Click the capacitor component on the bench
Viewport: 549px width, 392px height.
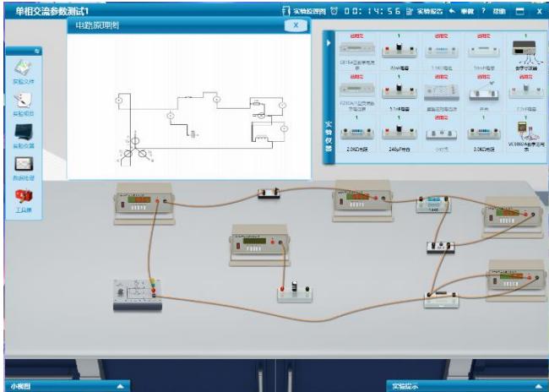295,291
